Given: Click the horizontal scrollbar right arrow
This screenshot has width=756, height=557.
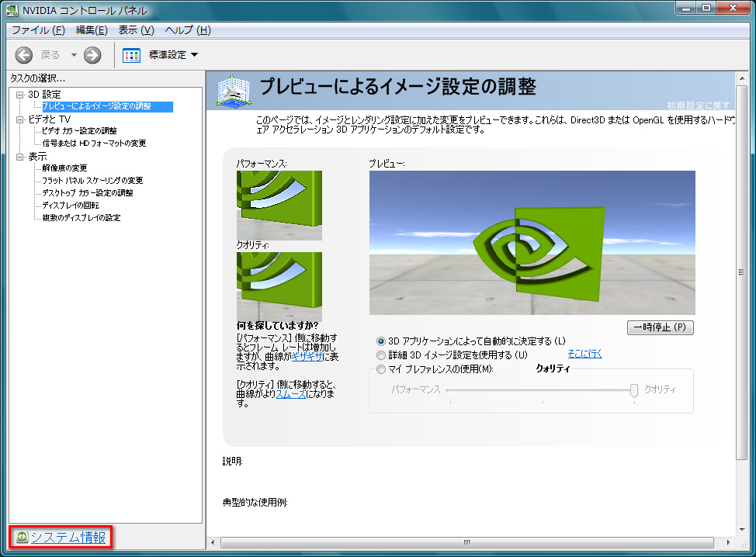Looking at the screenshot, I should click(x=728, y=542).
